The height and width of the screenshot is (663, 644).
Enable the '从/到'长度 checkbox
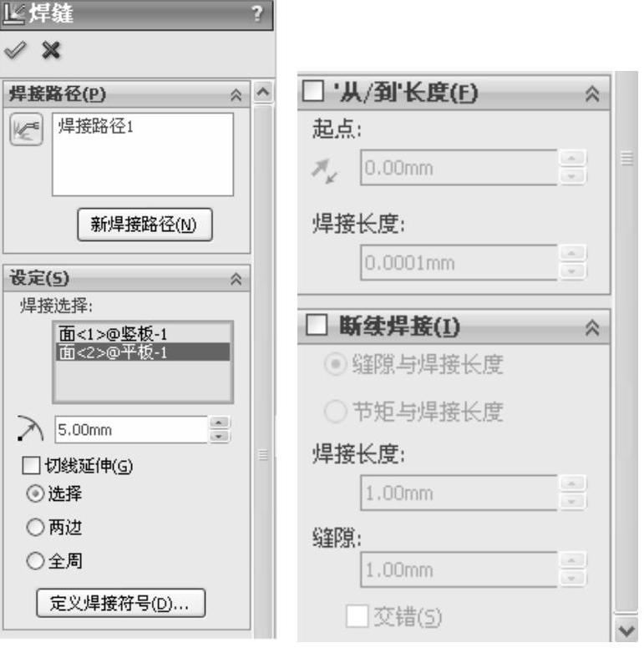click(x=313, y=90)
